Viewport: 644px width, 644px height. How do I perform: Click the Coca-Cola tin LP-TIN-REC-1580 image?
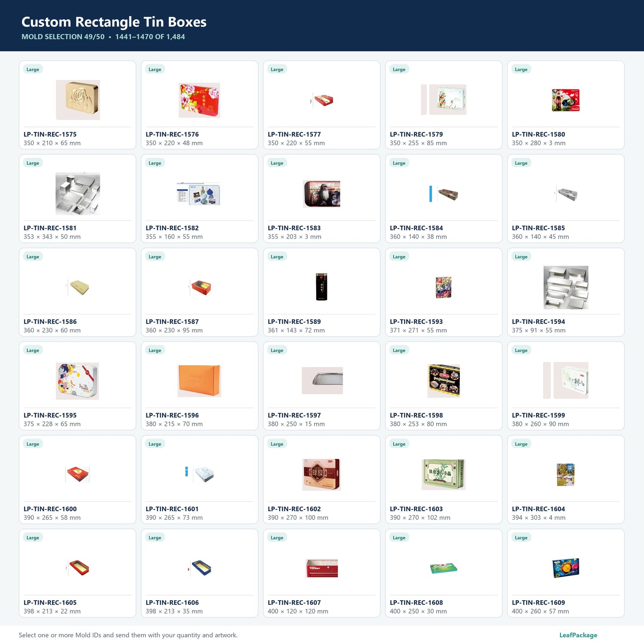565,100
